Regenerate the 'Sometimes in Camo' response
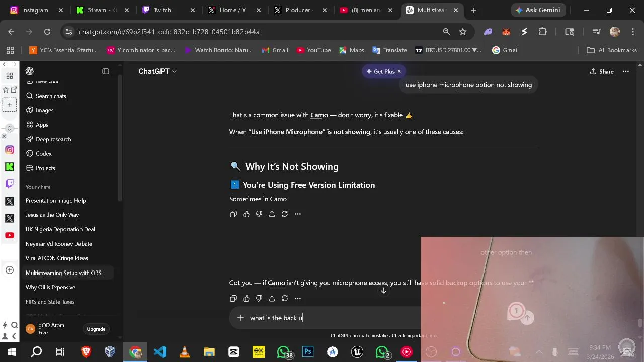 (285, 214)
